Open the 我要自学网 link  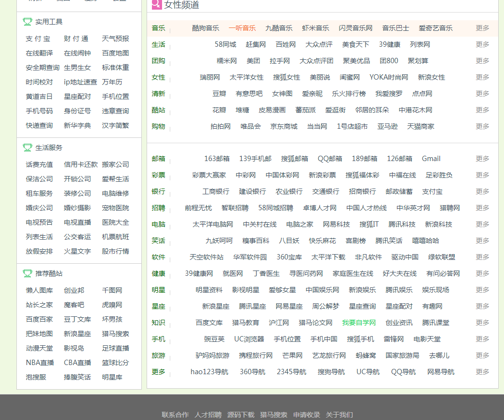pyautogui.click(x=359, y=323)
